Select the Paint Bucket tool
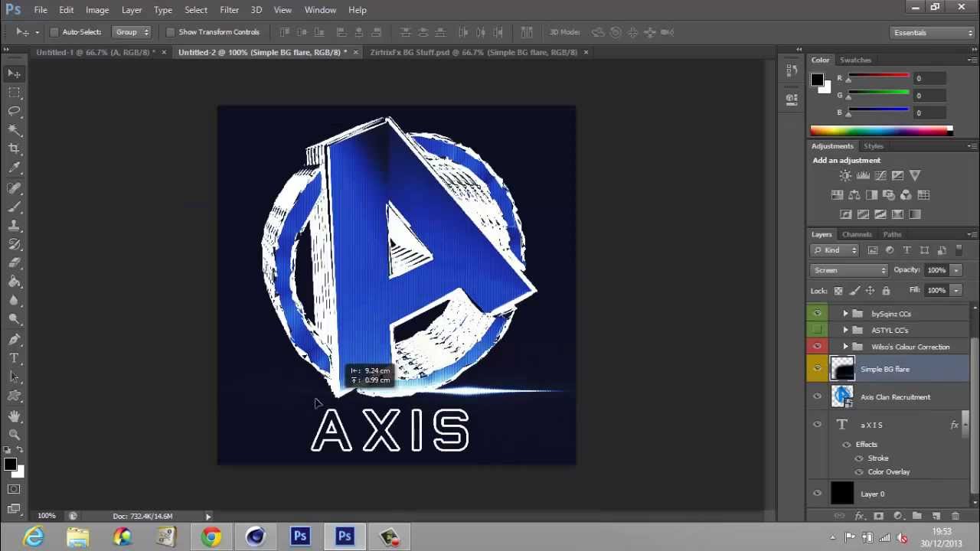 (15, 282)
